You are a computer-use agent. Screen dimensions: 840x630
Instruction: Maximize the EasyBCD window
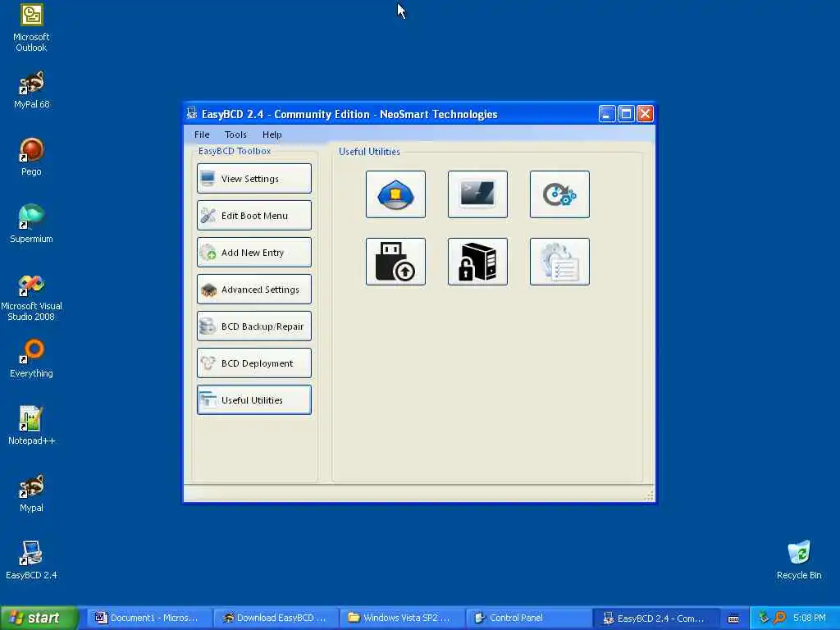[x=626, y=113]
